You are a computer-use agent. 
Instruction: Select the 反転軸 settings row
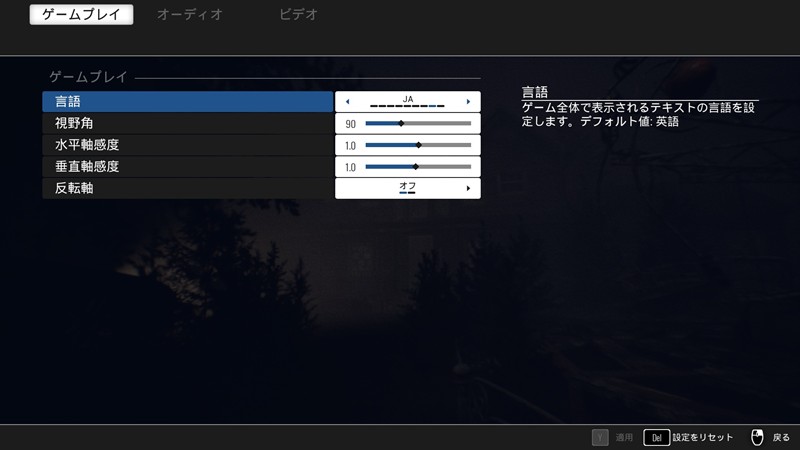pos(188,188)
